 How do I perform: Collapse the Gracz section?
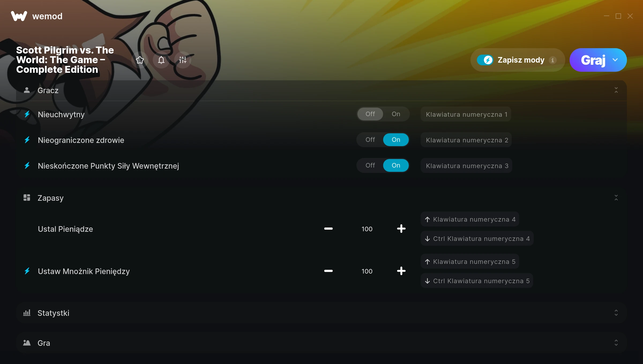(x=616, y=90)
